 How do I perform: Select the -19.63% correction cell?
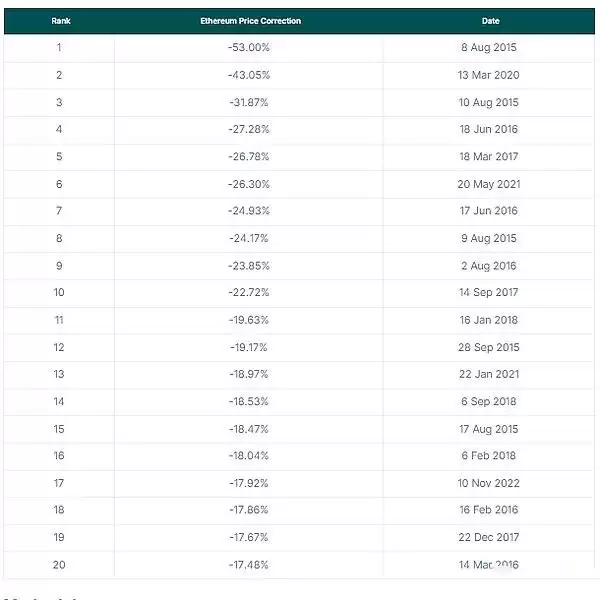click(x=249, y=320)
